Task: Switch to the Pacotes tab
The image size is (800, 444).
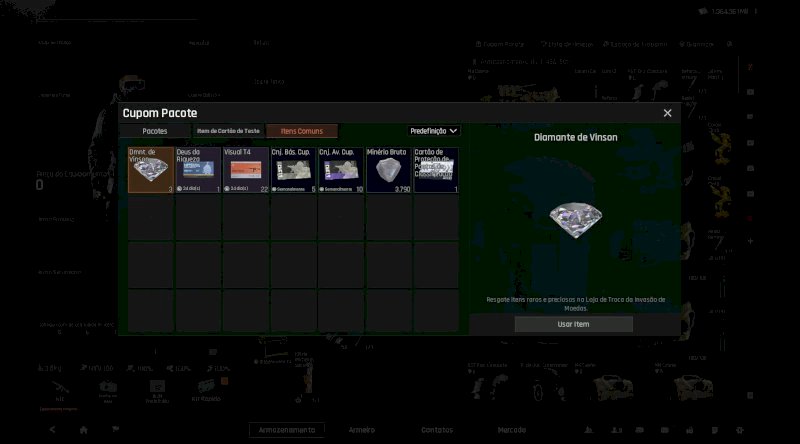Action: click(155, 131)
